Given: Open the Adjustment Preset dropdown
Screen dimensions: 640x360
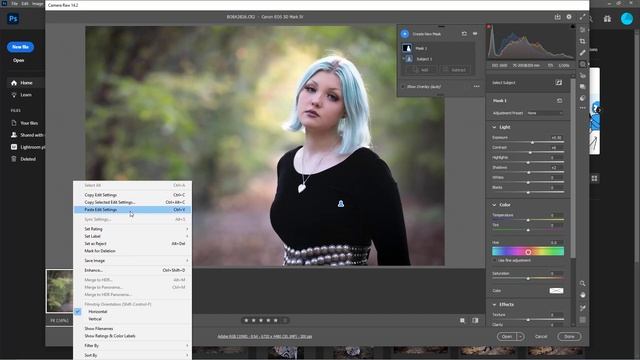Looking at the screenshot, I should (x=544, y=113).
